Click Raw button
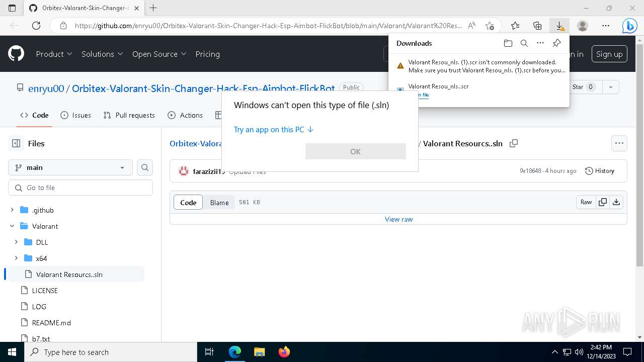The width and height of the screenshot is (644, 362). point(586,202)
